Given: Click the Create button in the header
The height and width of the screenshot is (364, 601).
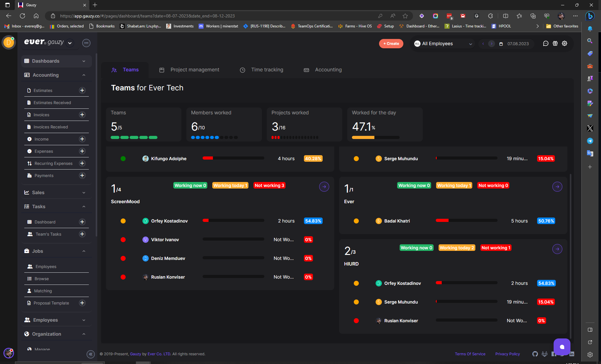Looking at the screenshot, I should [x=391, y=43].
